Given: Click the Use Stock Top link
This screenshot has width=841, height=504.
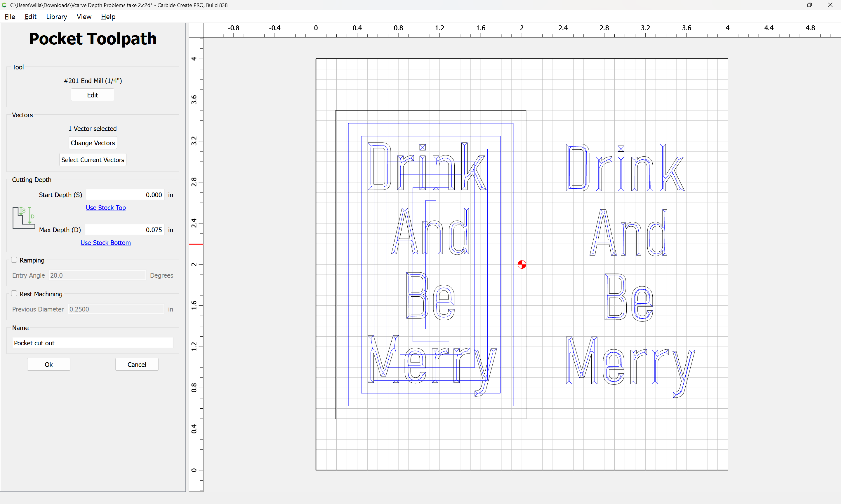Looking at the screenshot, I should tap(105, 207).
